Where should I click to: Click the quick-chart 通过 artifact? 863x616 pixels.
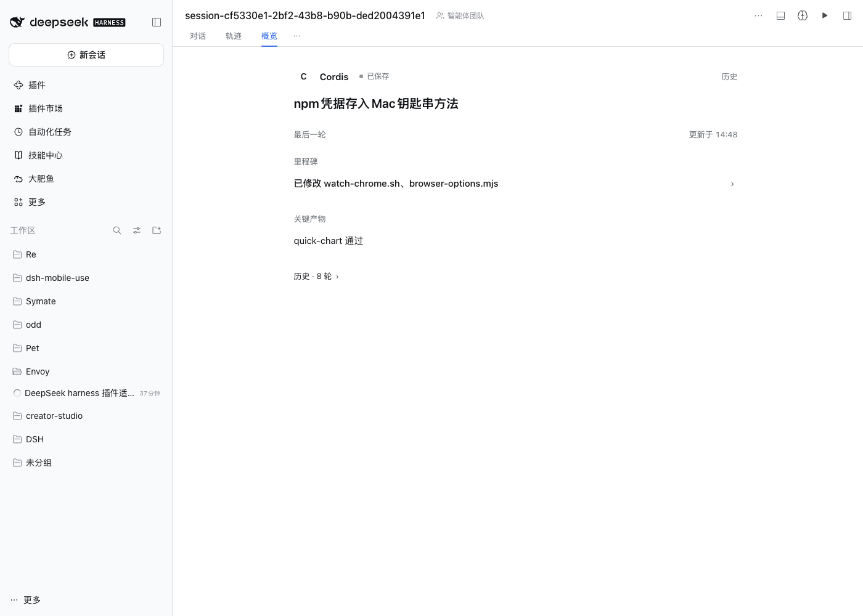point(329,241)
